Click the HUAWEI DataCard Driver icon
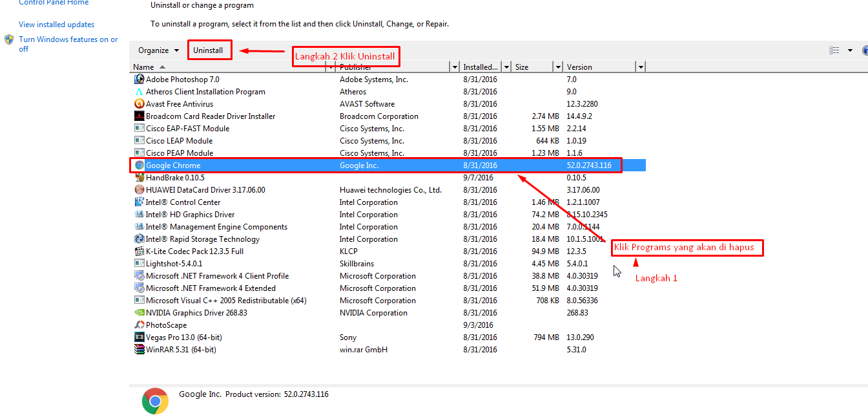Image resolution: width=868 pixels, height=417 pixels. click(x=139, y=190)
